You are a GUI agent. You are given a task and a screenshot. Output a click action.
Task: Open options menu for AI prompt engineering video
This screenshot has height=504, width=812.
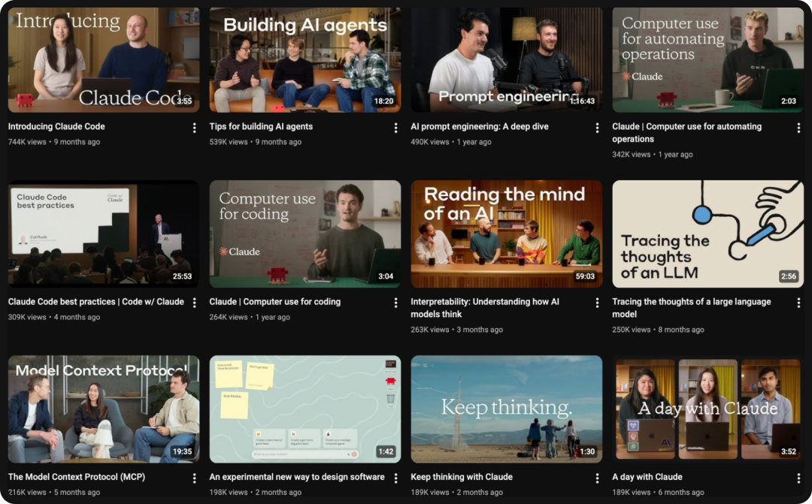click(x=598, y=128)
